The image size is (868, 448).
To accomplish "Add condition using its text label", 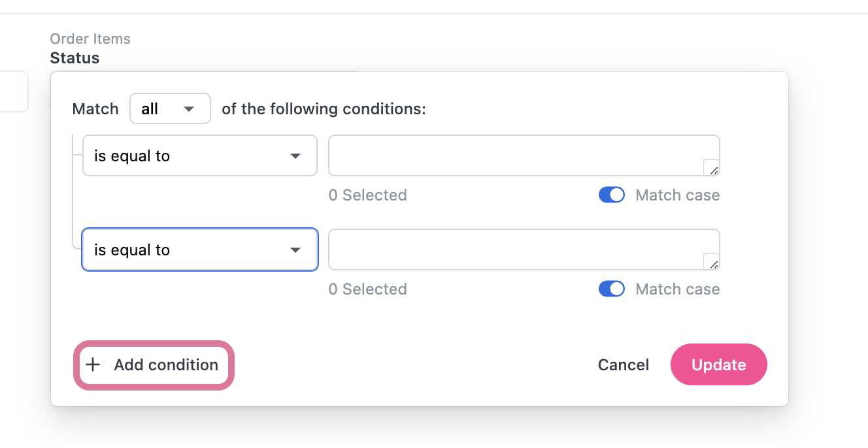I will pyautogui.click(x=166, y=365).
